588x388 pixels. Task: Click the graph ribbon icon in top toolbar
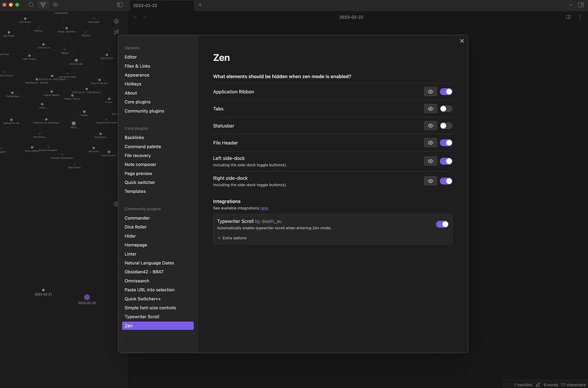43,5
